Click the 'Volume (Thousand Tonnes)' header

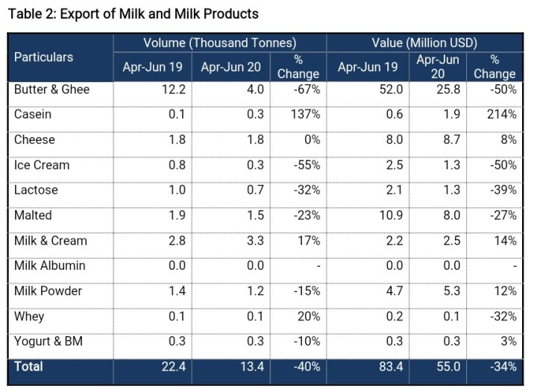(x=219, y=43)
